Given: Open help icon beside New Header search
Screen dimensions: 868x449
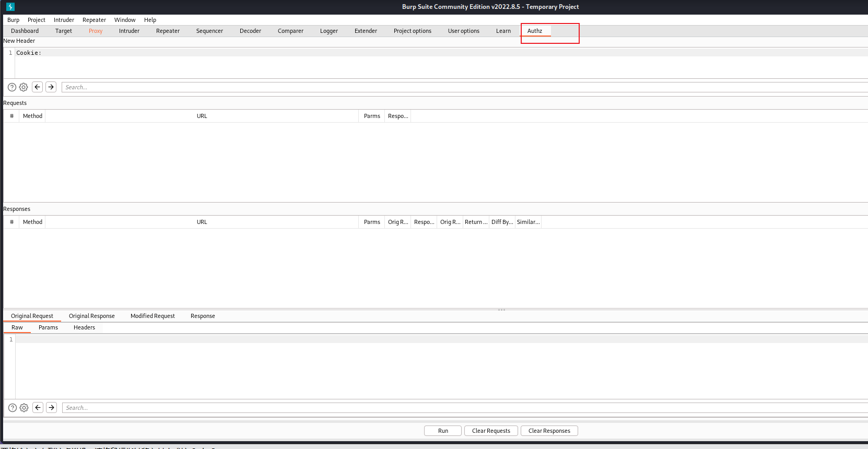Looking at the screenshot, I should point(12,87).
